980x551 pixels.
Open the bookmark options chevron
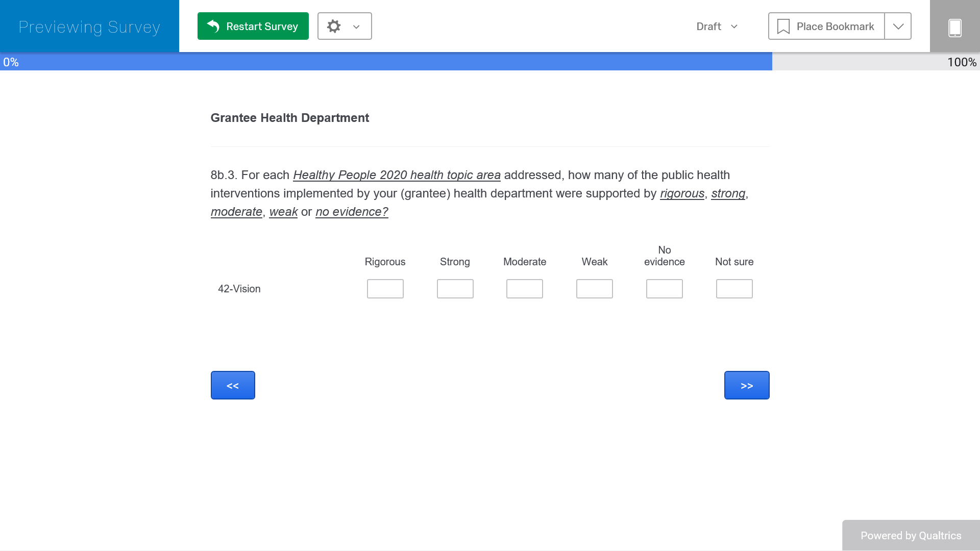898,27
